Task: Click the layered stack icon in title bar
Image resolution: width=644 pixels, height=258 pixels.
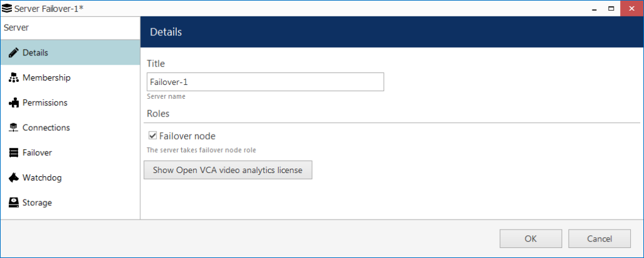Action: tap(6, 8)
